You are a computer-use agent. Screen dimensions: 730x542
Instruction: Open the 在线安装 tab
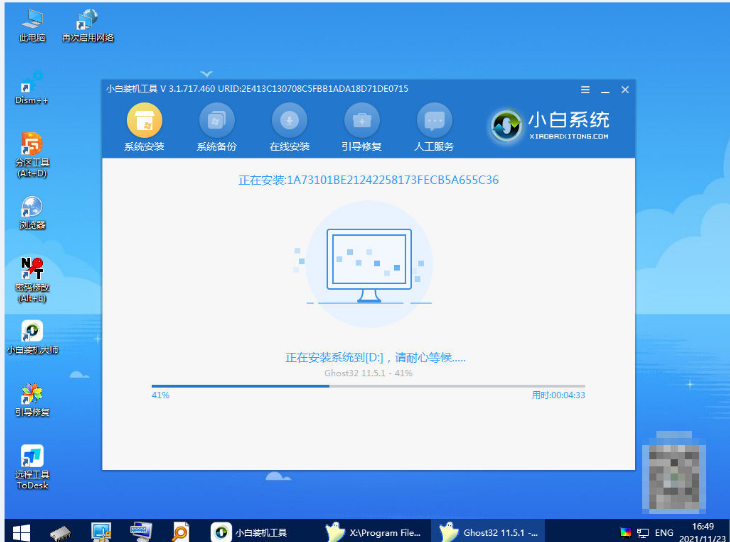(289, 127)
